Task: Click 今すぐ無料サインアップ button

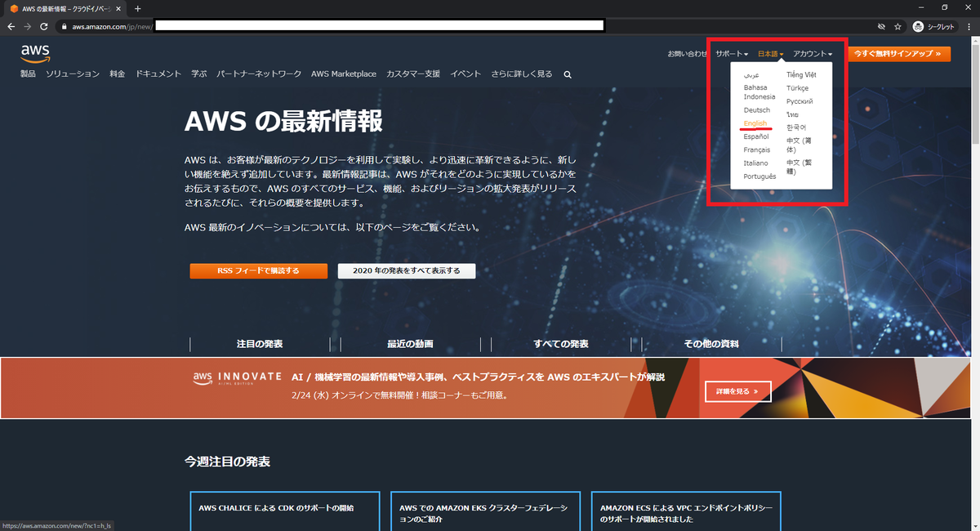Action: pyautogui.click(x=899, y=54)
